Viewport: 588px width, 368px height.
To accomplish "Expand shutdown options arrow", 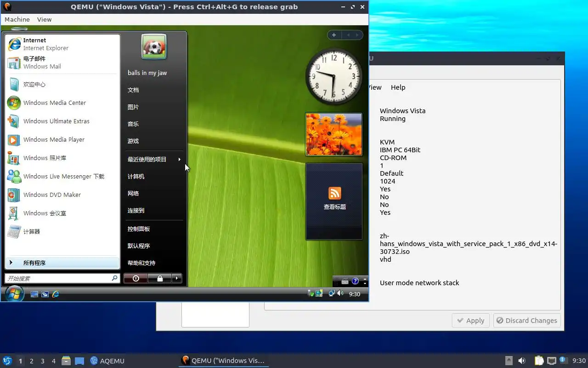I will 177,278.
